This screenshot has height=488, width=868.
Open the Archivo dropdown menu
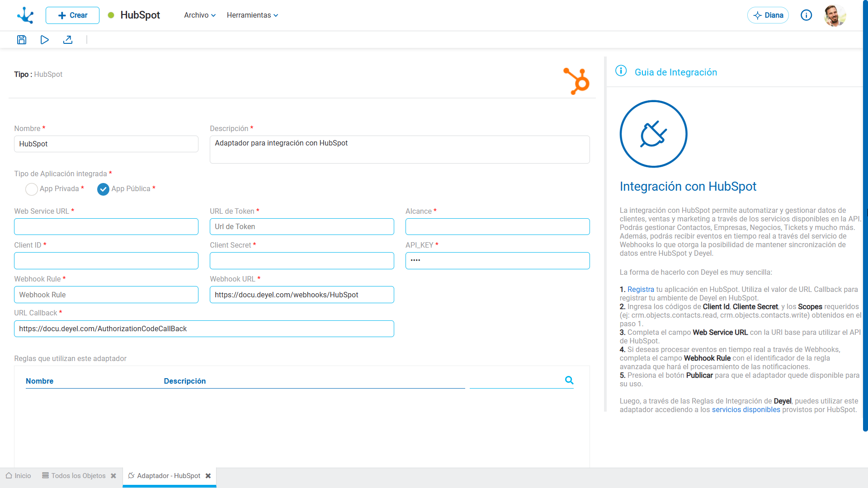click(200, 15)
